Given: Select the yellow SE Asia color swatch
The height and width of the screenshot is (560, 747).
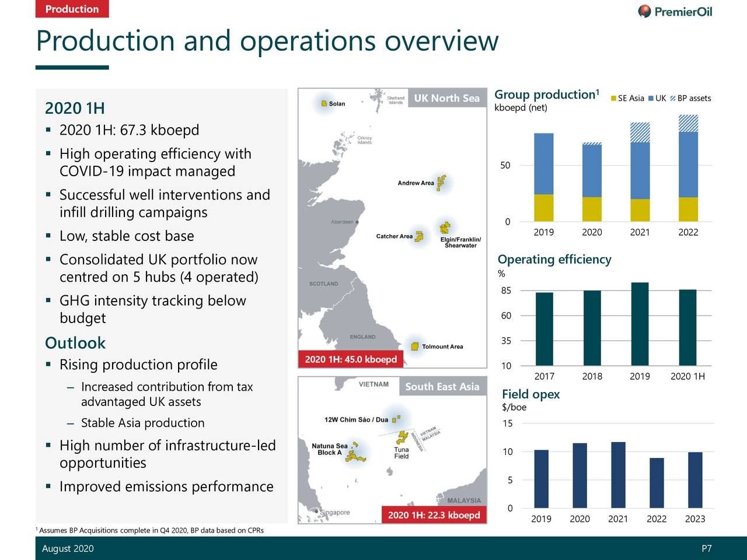Looking at the screenshot, I should point(612,98).
